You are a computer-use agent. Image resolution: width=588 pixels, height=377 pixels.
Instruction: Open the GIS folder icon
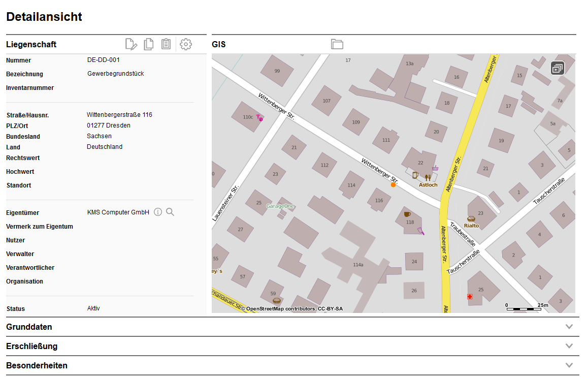click(337, 44)
